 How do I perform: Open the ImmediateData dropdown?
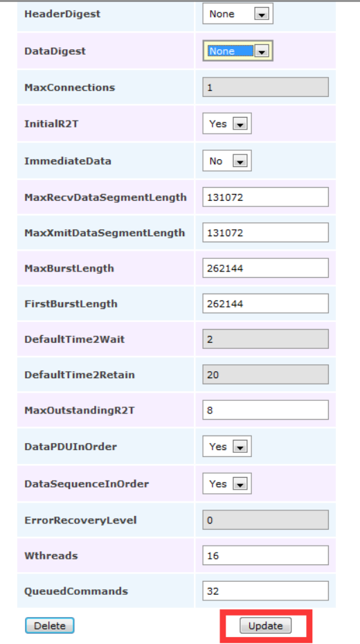227,161
